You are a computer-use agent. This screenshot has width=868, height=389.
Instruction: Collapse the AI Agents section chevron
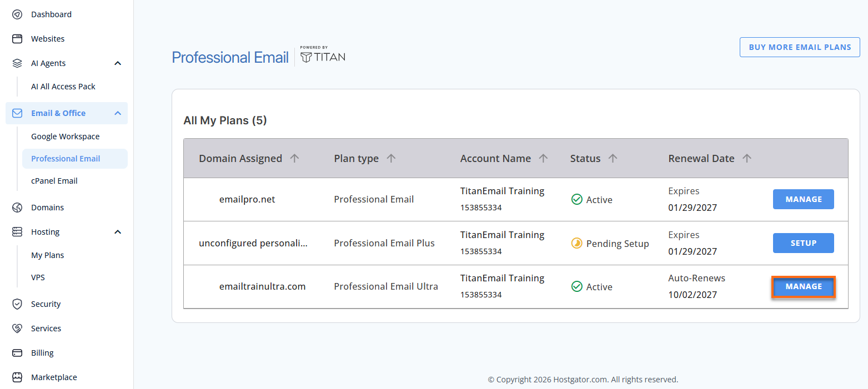[118, 63]
